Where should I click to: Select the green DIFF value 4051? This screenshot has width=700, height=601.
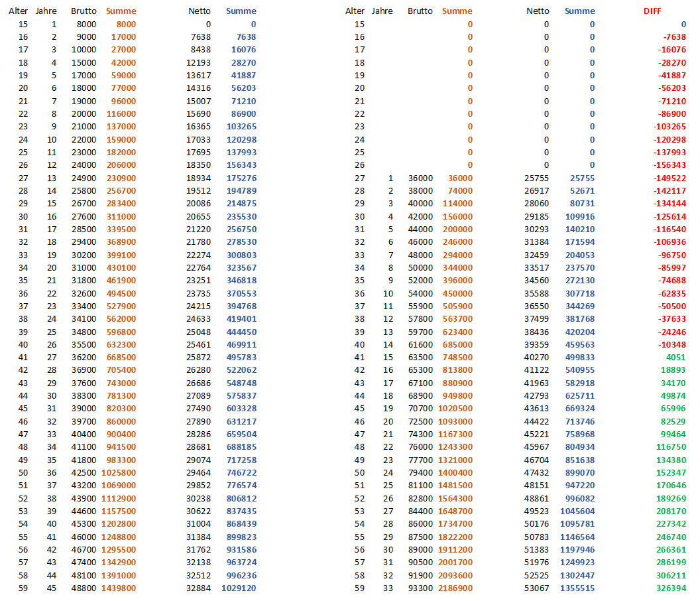[675, 358]
